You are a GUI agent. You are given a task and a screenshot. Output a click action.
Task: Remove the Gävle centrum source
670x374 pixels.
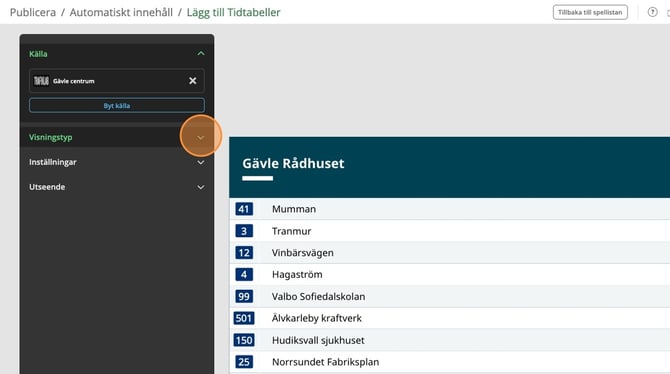coord(193,81)
